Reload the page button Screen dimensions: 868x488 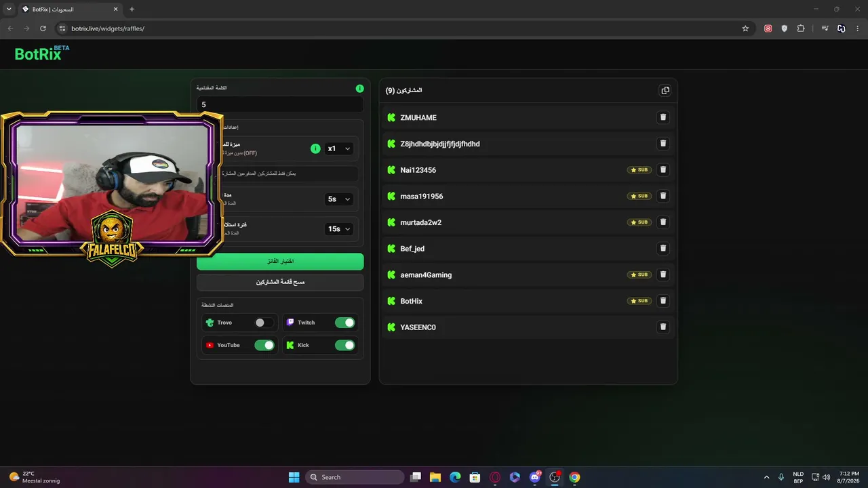[x=43, y=28]
